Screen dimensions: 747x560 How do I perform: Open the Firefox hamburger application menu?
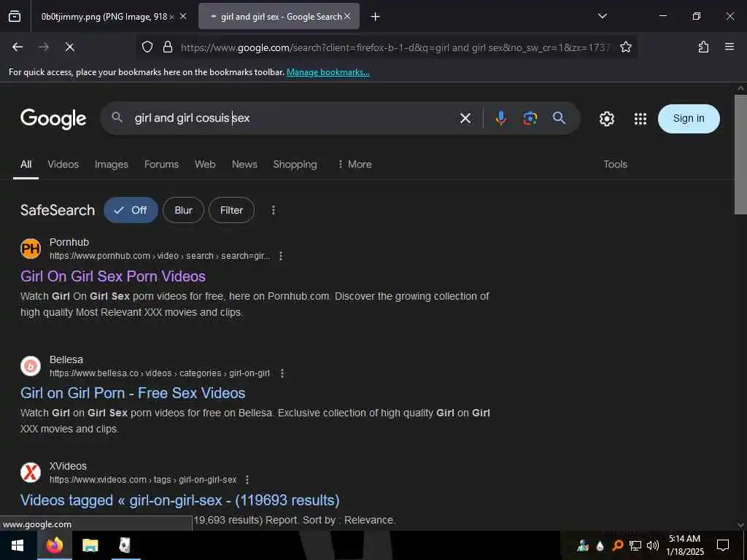coord(729,47)
